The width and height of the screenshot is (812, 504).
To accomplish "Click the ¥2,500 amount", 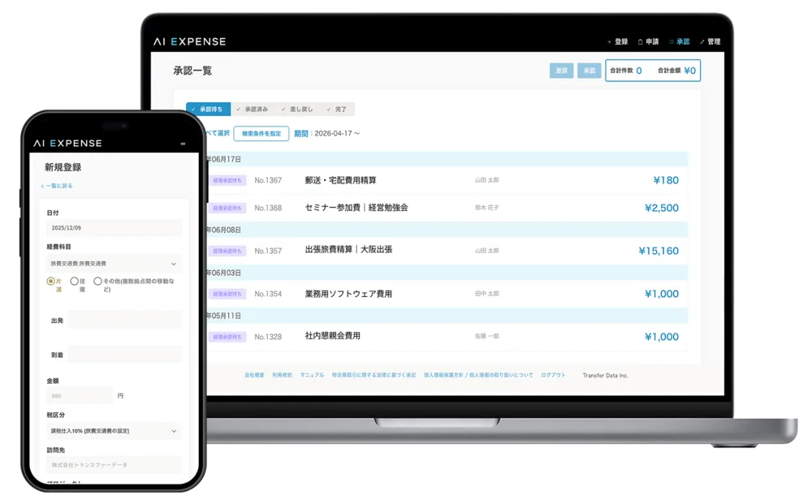I will click(x=662, y=208).
